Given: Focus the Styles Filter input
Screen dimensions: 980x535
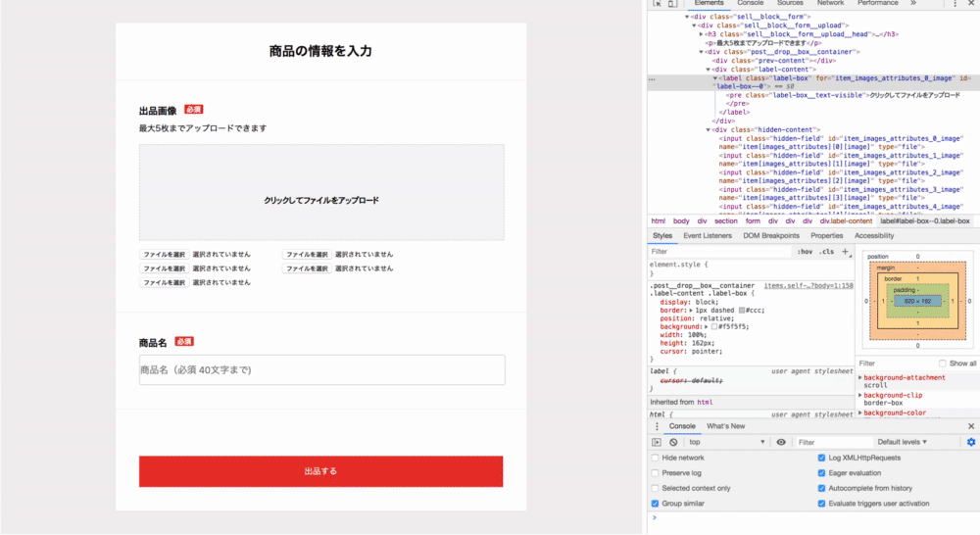Looking at the screenshot, I should tap(720, 251).
